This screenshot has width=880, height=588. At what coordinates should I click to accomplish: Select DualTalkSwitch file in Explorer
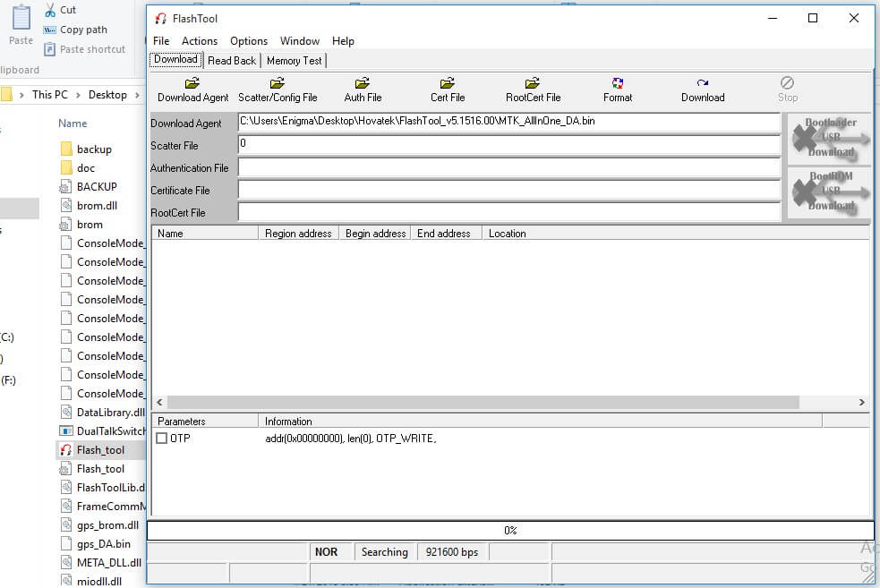(x=103, y=430)
